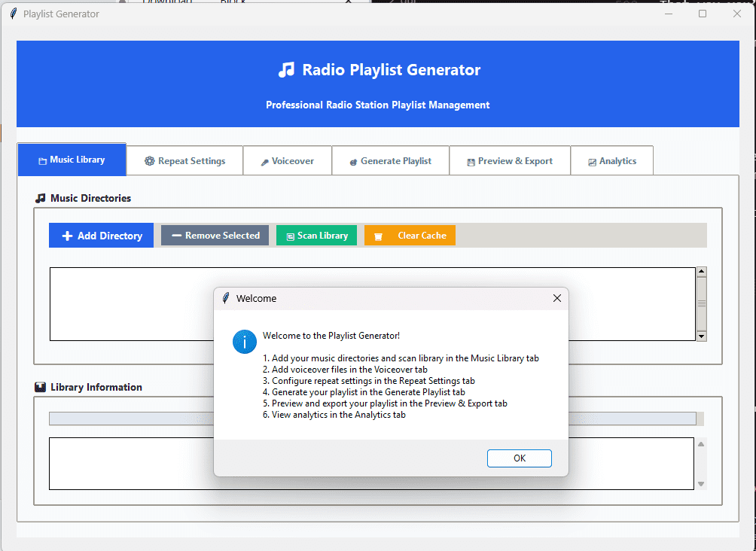This screenshot has height=551, width=756.
Task: Click the Add Directory button
Action: click(x=101, y=235)
